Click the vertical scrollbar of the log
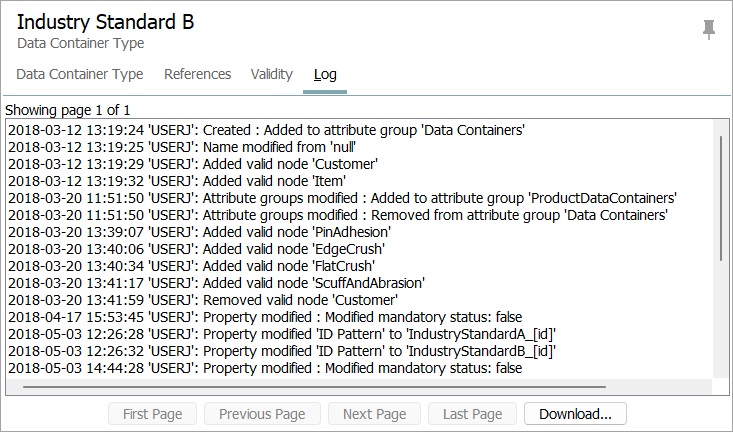Screen dimensions: 733x432 click(x=721, y=198)
